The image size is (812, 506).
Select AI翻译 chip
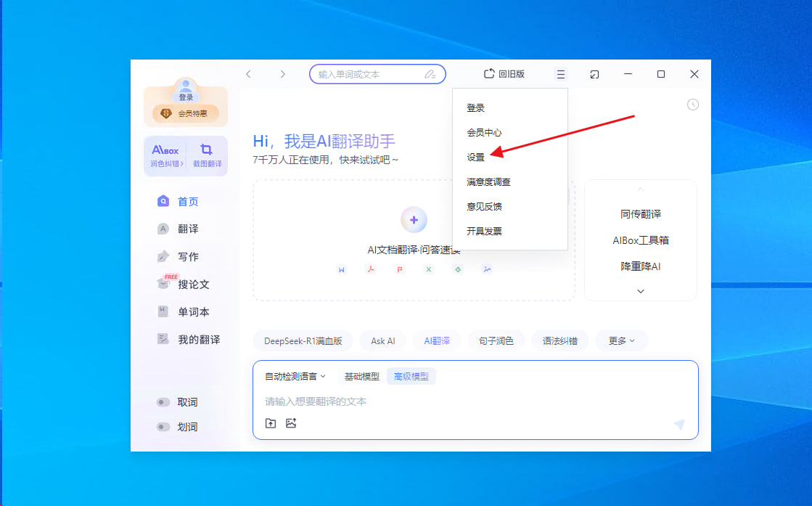[437, 340]
